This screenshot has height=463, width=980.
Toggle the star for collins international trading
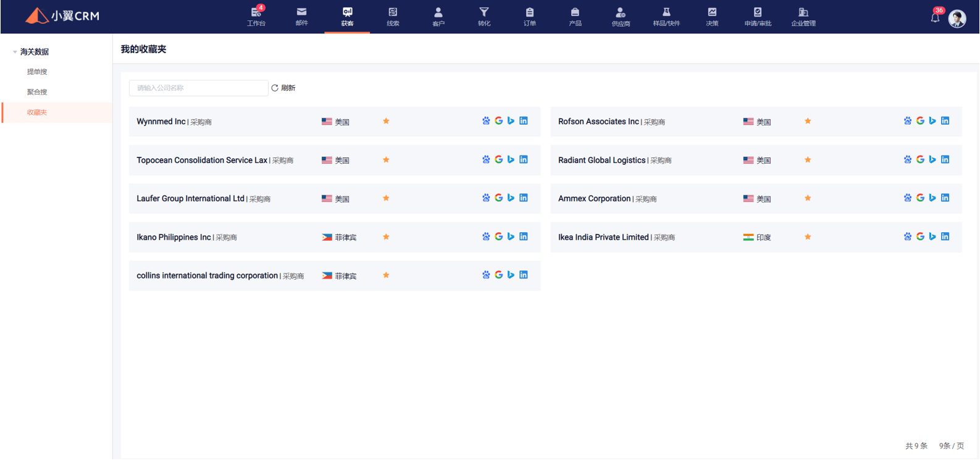click(386, 275)
